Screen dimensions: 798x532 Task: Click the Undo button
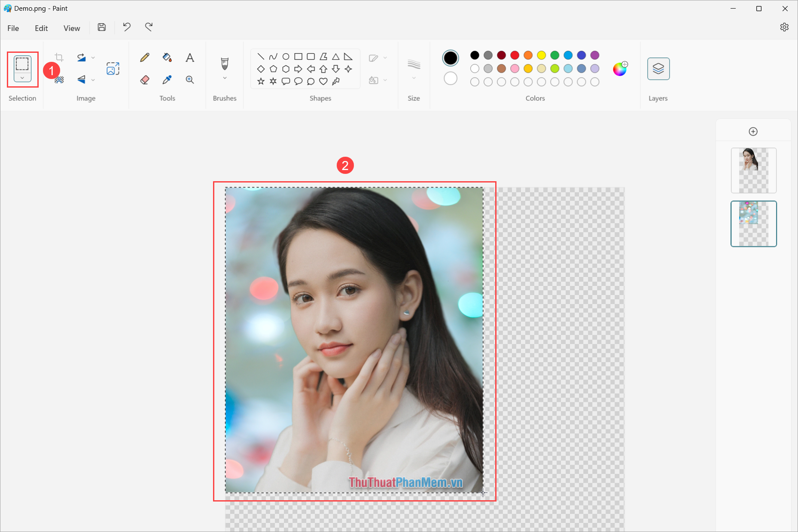point(126,27)
